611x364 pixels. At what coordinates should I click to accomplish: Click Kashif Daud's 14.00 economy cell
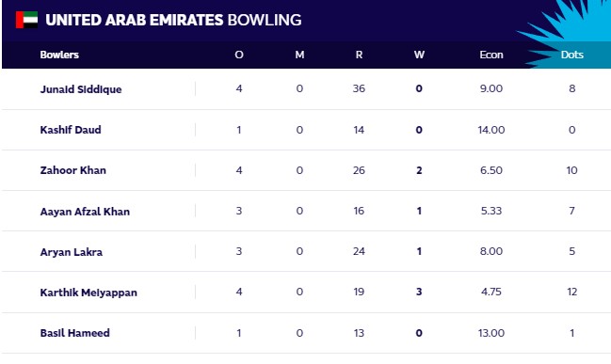491,130
